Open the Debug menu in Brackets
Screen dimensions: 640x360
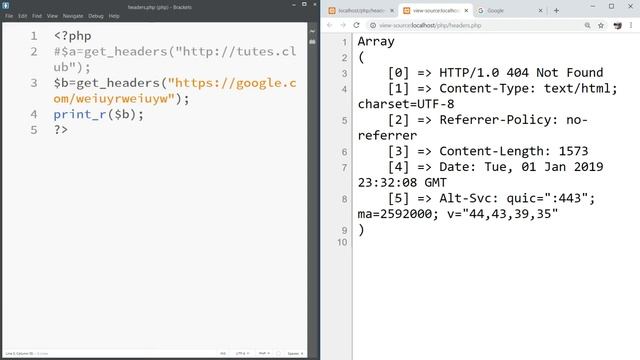(x=96, y=16)
